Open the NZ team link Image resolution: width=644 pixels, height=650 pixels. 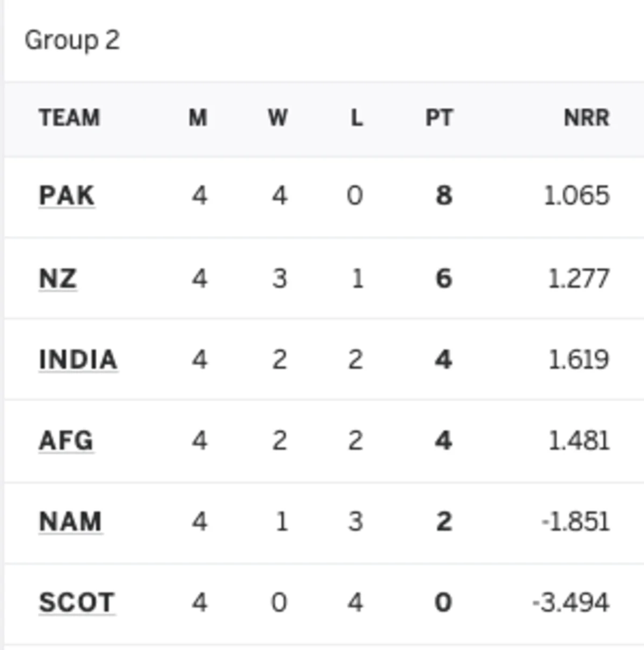tap(58, 279)
